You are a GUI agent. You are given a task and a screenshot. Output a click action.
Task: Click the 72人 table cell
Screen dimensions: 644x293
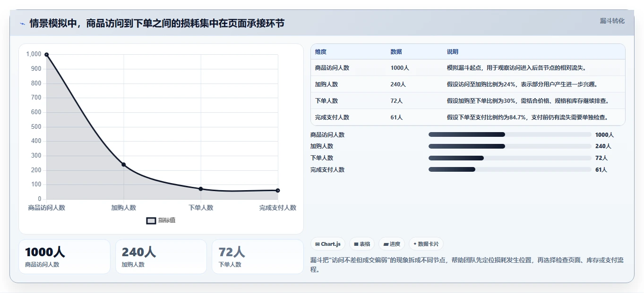pyautogui.click(x=397, y=101)
